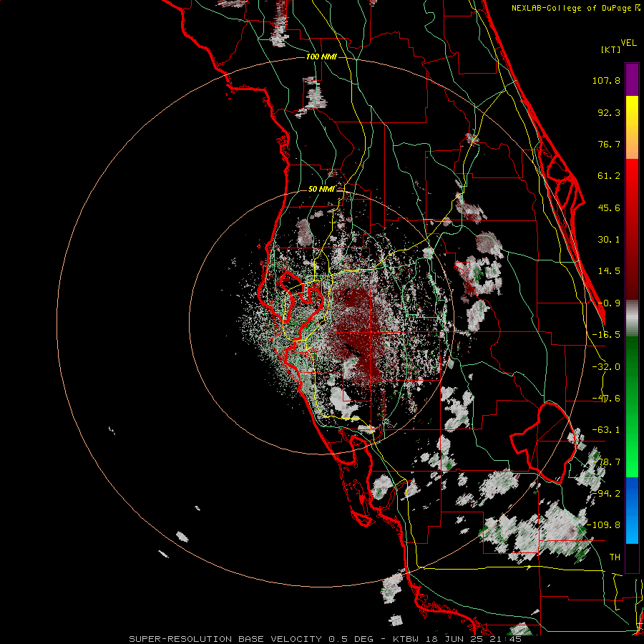Click the -47.6 scale value
The width and height of the screenshot is (644, 644).
(606, 399)
